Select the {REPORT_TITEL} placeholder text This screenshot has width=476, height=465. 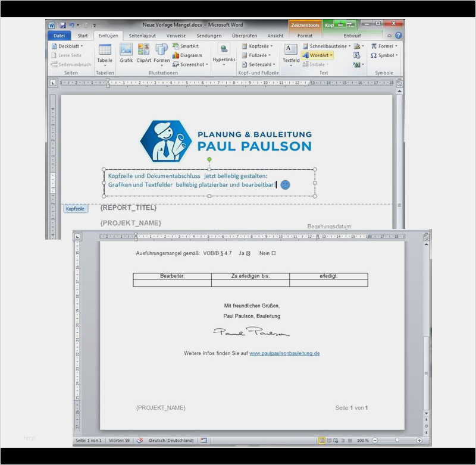tap(129, 208)
